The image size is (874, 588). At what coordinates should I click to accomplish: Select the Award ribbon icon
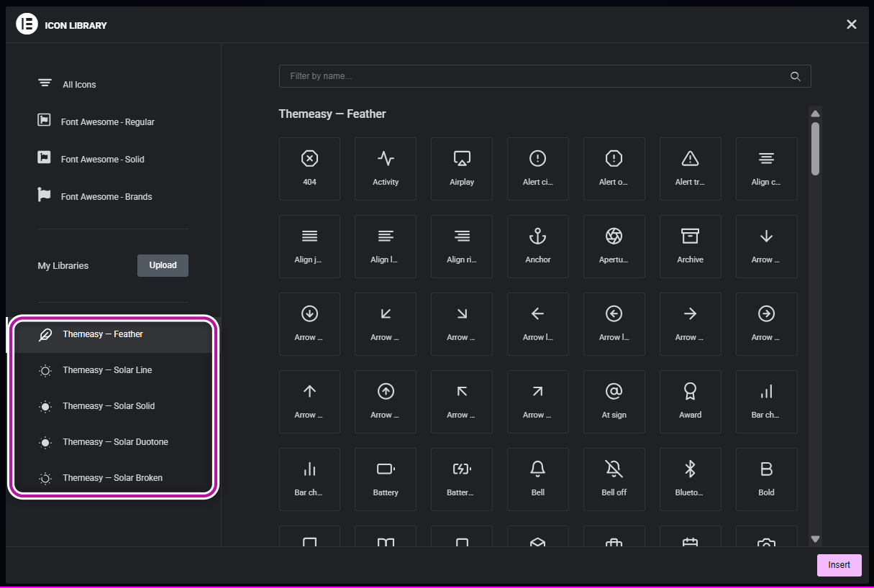pos(691,402)
